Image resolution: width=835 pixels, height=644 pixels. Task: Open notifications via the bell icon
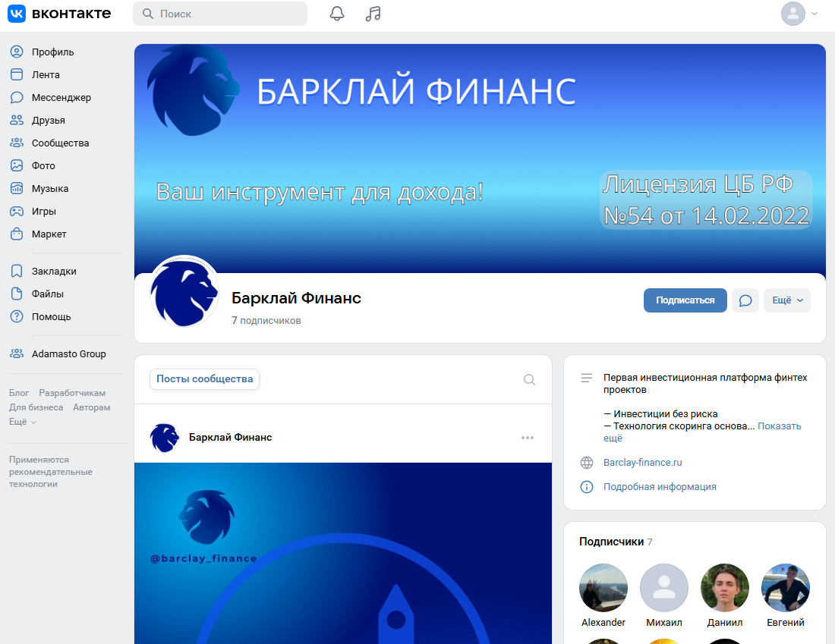(337, 14)
